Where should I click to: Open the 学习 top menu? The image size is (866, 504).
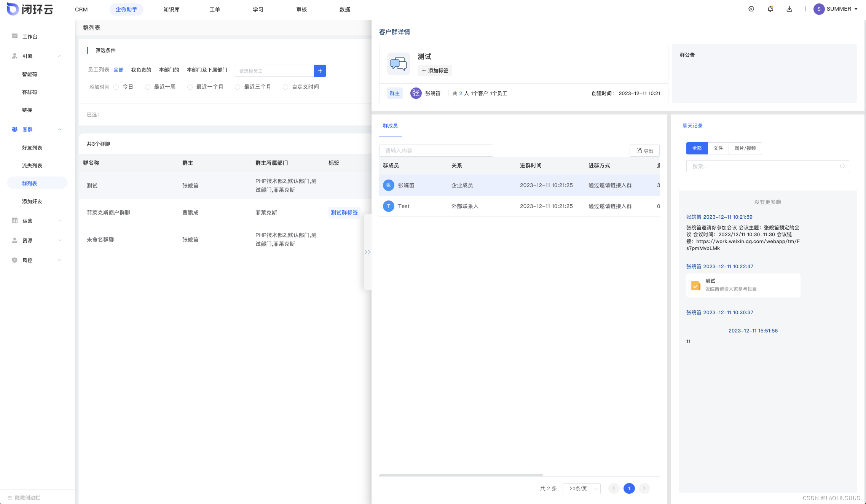click(x=258, y=10)
